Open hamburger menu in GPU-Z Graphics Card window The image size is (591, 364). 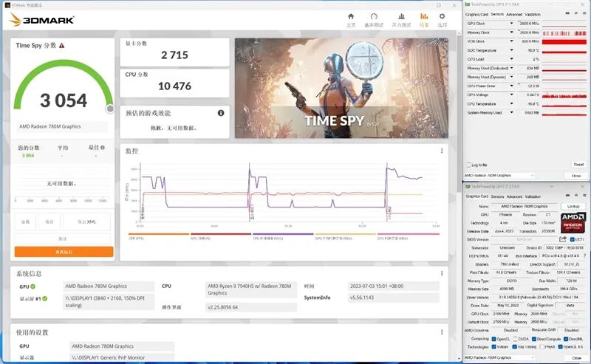(x=584, y=196)
